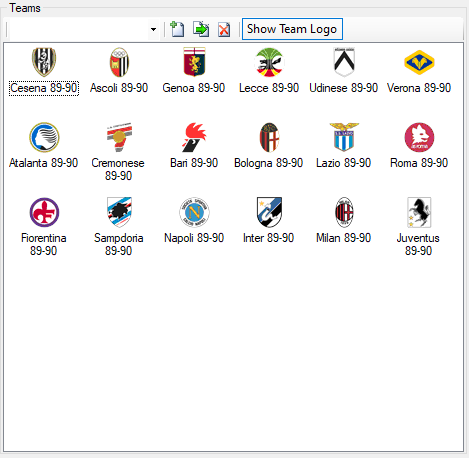Click the 'Ascoli 89-90' label
The width and height of the screenshot is (469, 458).
point(119,88)
